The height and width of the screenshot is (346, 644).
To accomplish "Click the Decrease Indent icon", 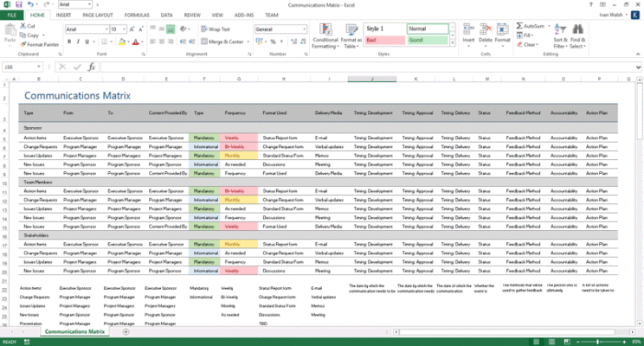I will pyautogui.click(x=183, y=42).
